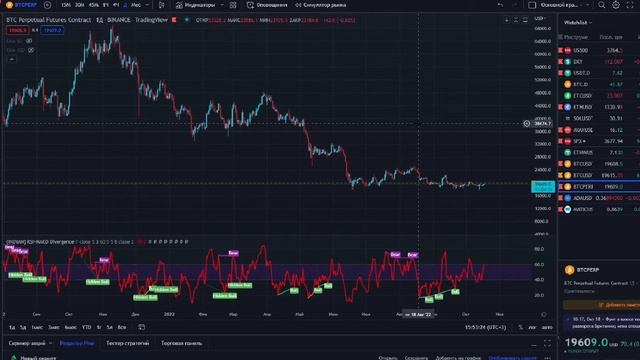This screenshot has height=360, width=640.
Task: Open the indicator templates grid icon
Action: (233, 5)
